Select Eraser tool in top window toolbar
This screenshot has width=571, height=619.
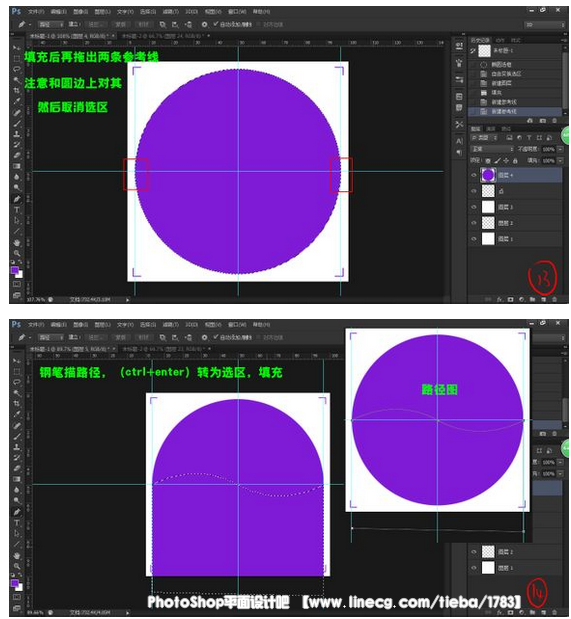[17, 155]
